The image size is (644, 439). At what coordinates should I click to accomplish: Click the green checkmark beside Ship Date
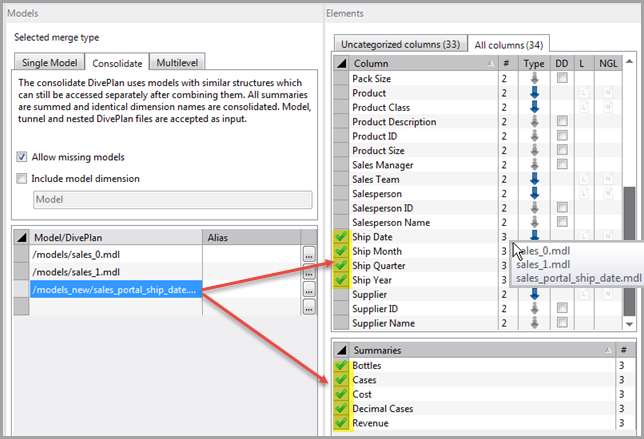[x=341, y=236]
